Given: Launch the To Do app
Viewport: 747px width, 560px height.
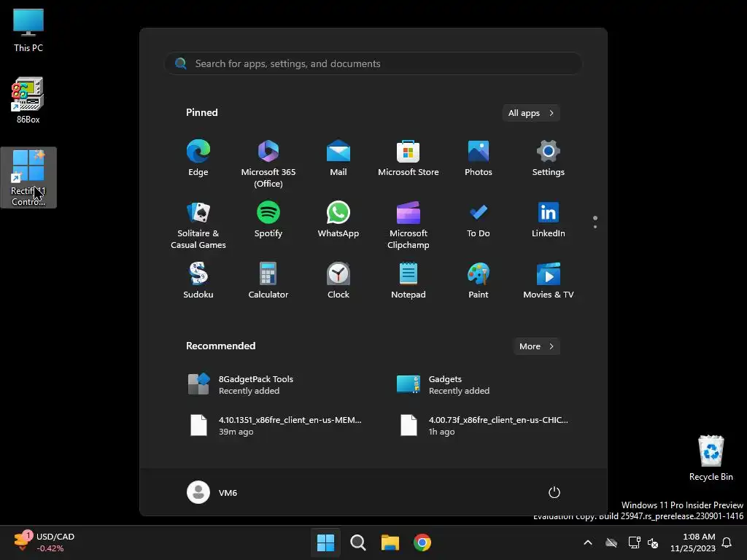Looking at the screenshot, I should click(x=479, y=219).
